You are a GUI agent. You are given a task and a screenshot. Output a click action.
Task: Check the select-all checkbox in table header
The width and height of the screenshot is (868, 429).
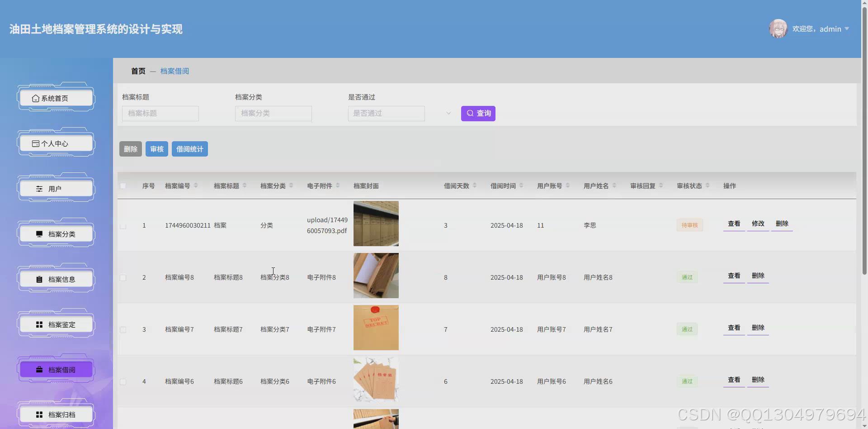coord(123,186)
